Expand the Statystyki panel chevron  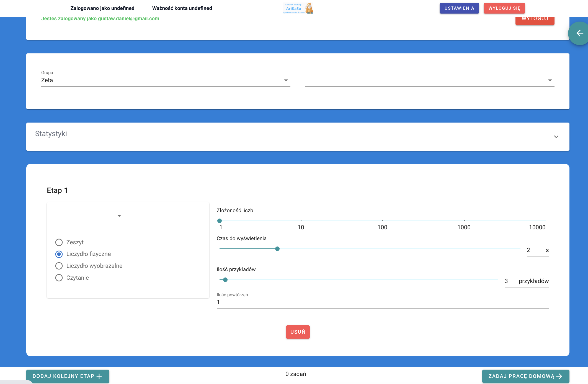[x=556, y=137]
